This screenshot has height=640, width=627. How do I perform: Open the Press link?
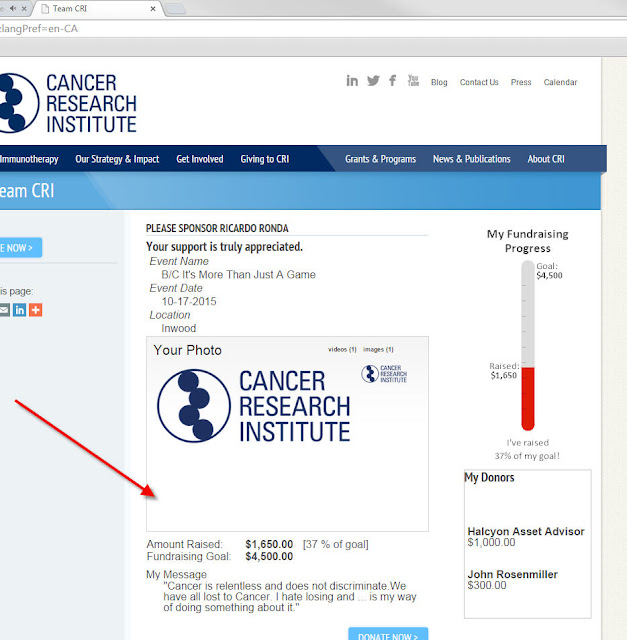pyautogui.click(x=521, y=82)
